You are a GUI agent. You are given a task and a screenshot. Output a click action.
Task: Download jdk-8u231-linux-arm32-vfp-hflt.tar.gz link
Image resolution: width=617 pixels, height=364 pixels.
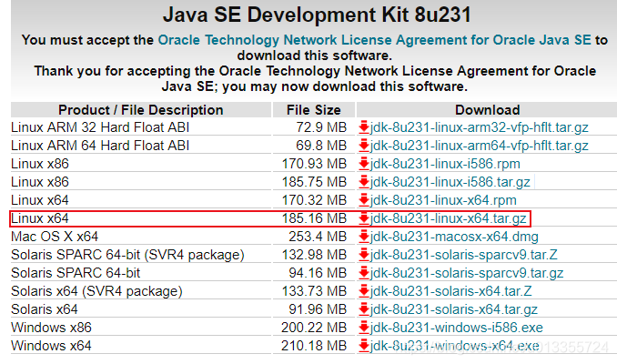tap(479, 127)
